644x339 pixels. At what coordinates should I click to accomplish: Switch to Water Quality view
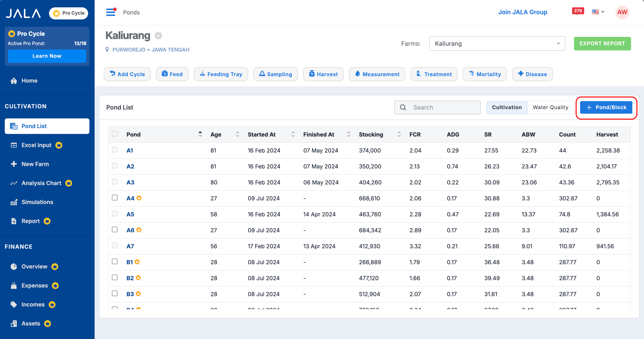[x=551, y=107]
